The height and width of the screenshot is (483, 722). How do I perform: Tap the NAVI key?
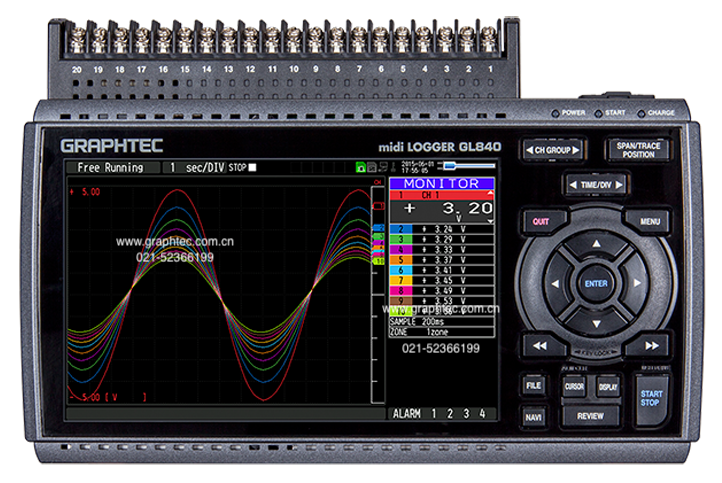[534, 417]
